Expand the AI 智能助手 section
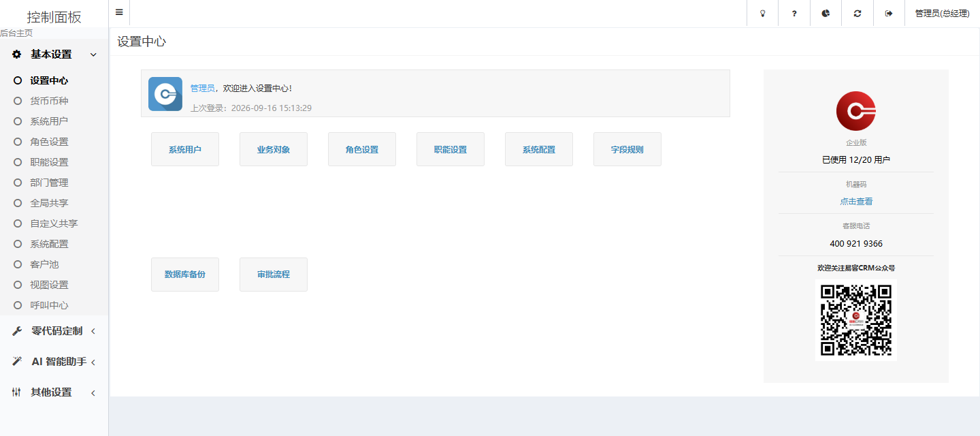Screen dimensions: 980x436 point(54,362)
